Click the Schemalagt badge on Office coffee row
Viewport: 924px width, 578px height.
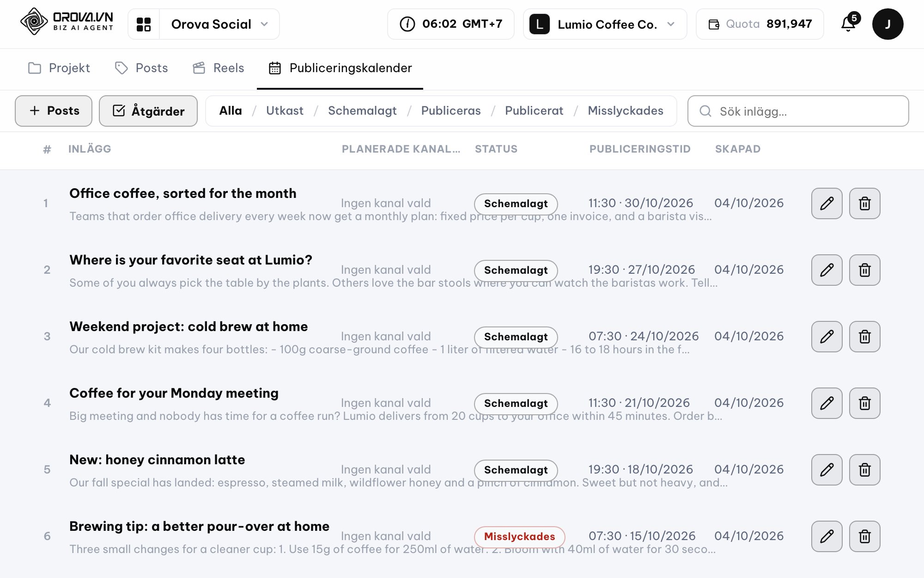(x=516, y=203)
